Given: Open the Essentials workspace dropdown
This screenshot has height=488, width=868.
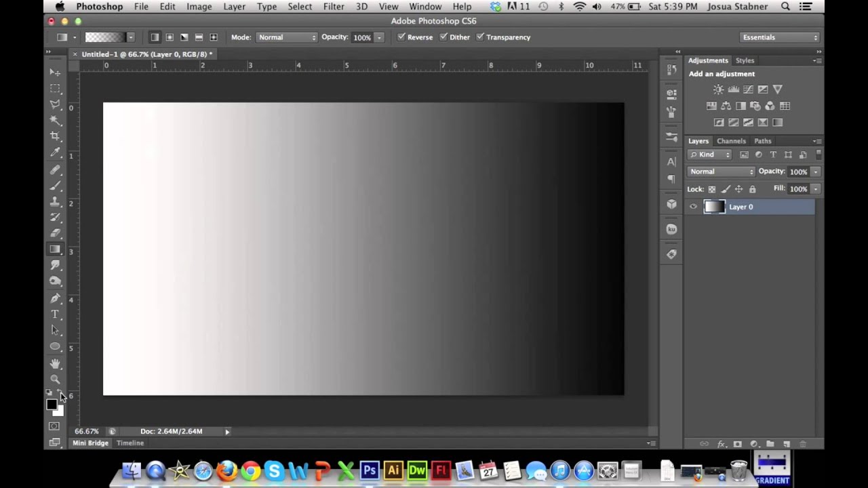Looking at the screenshot, I should pos(778,37).
